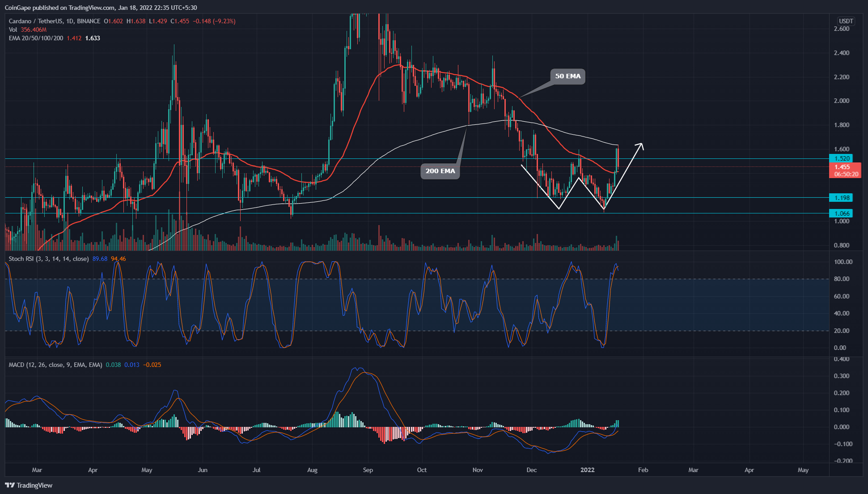868x494 pixels.
Task: Select the 1.066 support level tag
Action: (841, 213)
